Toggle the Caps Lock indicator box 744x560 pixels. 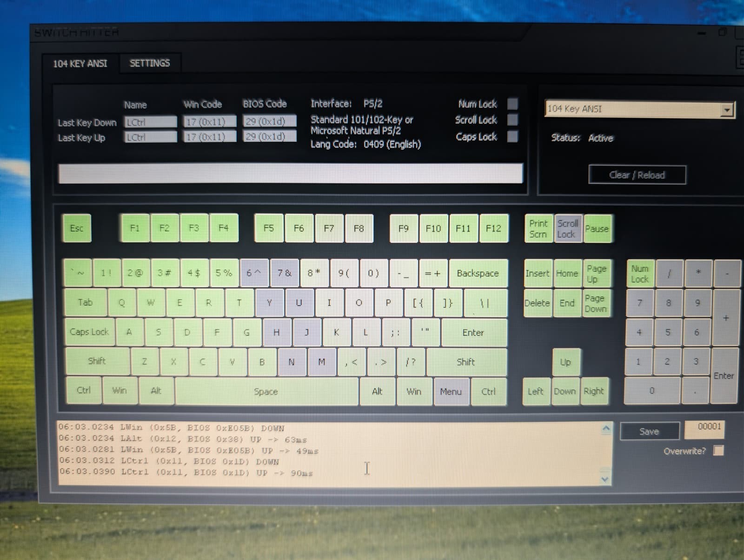coord(512,136)
